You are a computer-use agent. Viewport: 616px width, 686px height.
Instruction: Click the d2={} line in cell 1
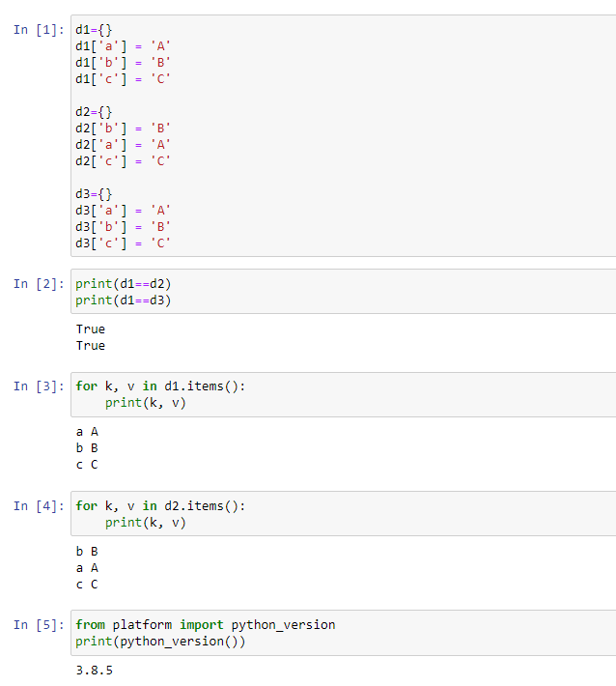coord(94,111)
